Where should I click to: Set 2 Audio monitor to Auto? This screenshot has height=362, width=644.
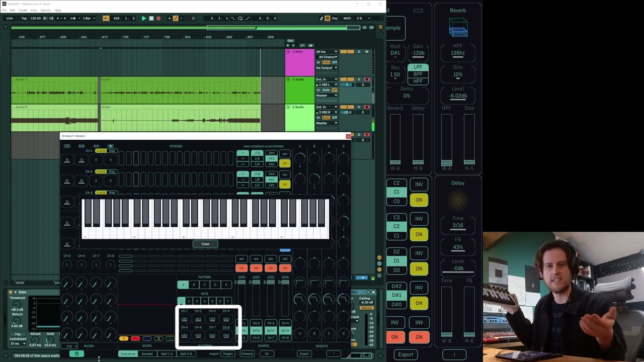[x=326, y=90]
